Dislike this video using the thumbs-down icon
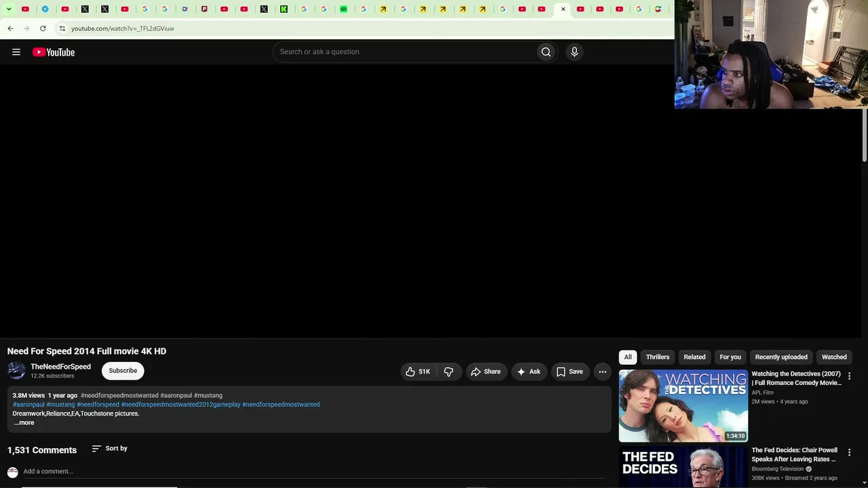The image size is (868, 488). (449, 371)
